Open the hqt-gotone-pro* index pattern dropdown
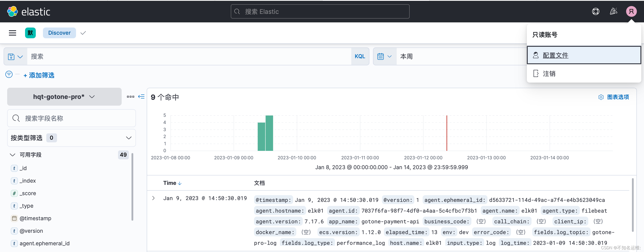Screen dimensions: 644x252 tap(64, 97)
